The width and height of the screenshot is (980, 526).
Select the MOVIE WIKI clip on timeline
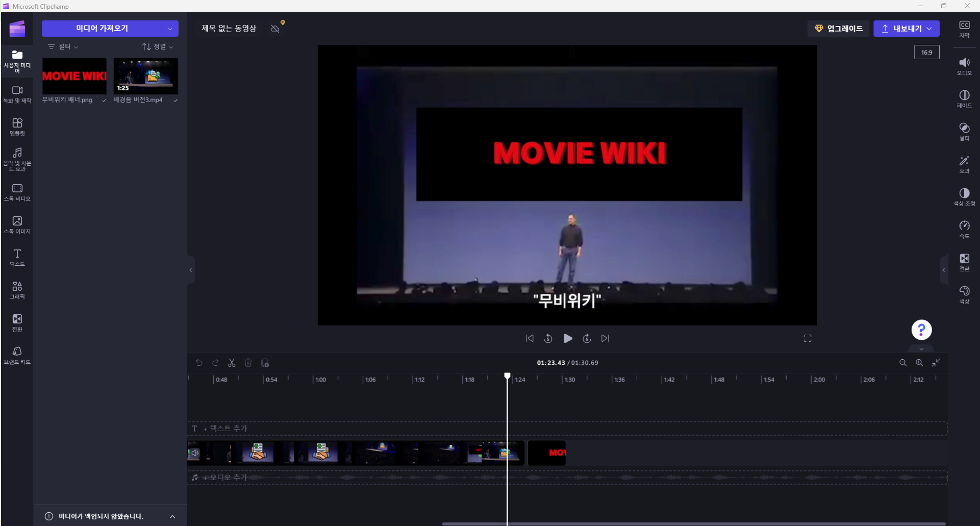click(x=546, y=453)
